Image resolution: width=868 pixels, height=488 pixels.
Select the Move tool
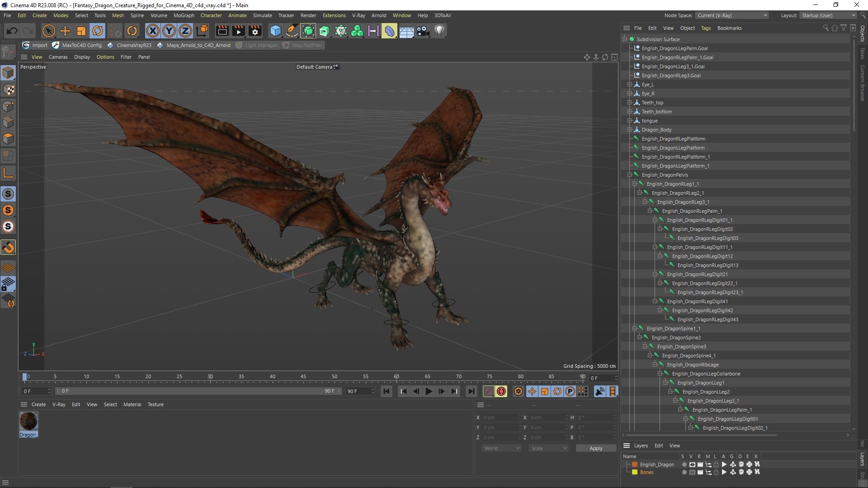[x=65, y=31]
